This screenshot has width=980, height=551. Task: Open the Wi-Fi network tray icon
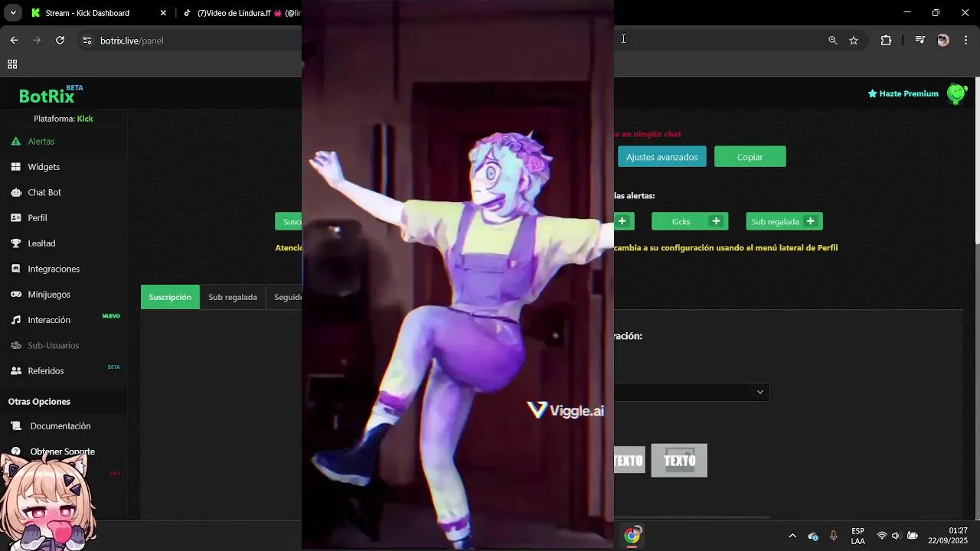tap(882, 536)
